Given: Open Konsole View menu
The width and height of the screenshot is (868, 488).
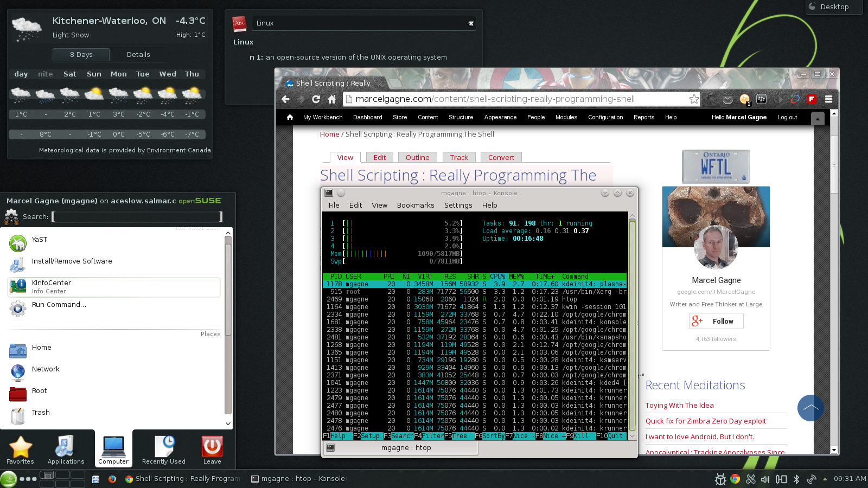Looking at the screenshot, I should 379,206.
